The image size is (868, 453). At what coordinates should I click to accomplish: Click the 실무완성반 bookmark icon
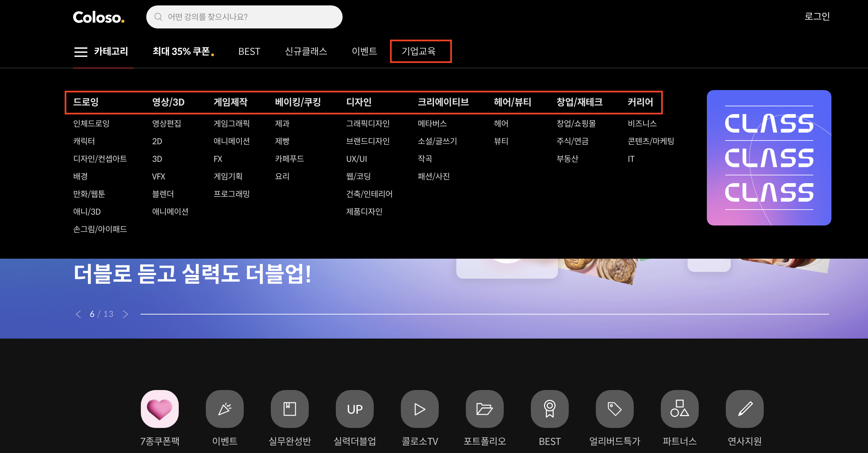click(x=289, y=409)
